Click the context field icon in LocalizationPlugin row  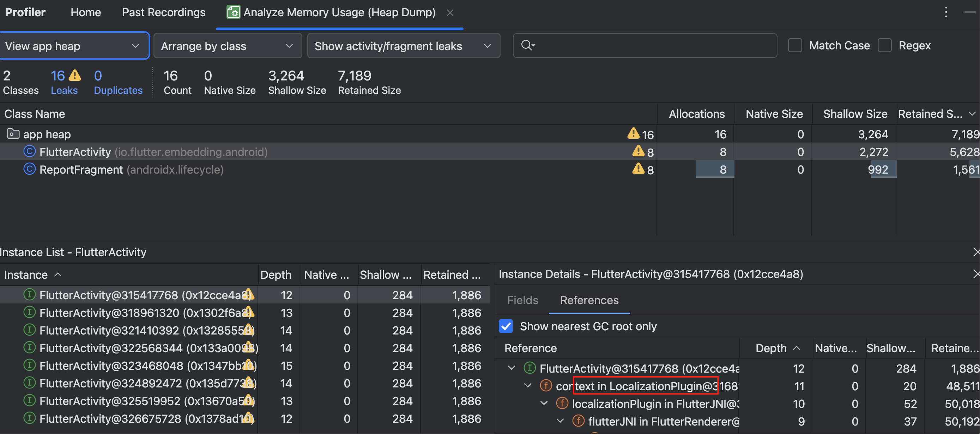(x=546, y=386)
